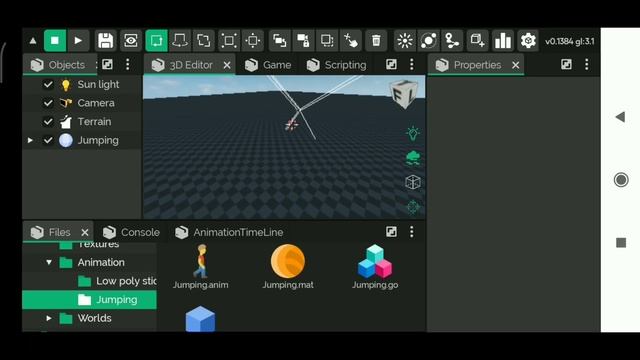Open engine settings gear icon

point(528,41)
